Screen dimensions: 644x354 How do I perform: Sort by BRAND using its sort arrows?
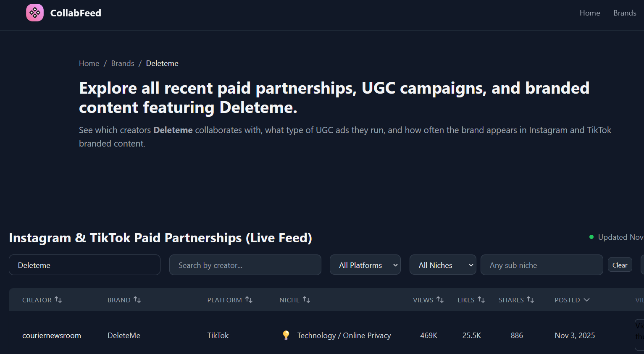tap(138, 299)
